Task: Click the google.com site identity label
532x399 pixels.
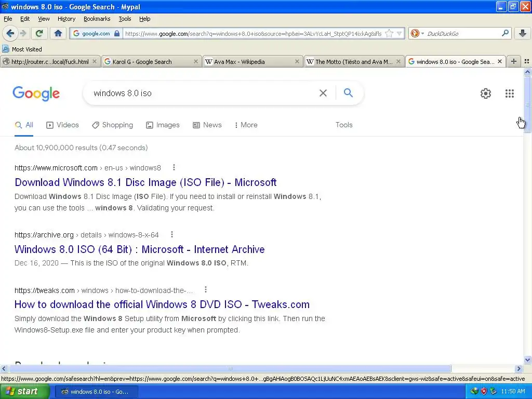Action: [x=96, y=33]
